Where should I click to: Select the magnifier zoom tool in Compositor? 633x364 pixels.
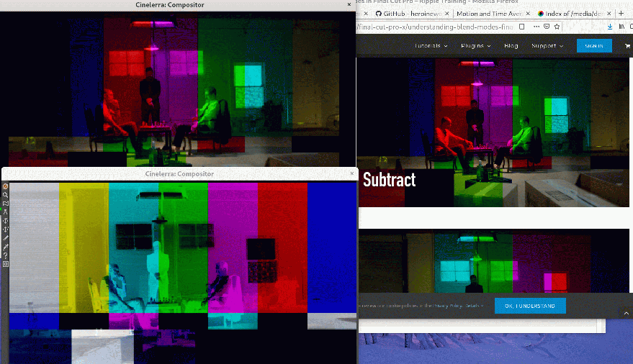coord(6,195)
